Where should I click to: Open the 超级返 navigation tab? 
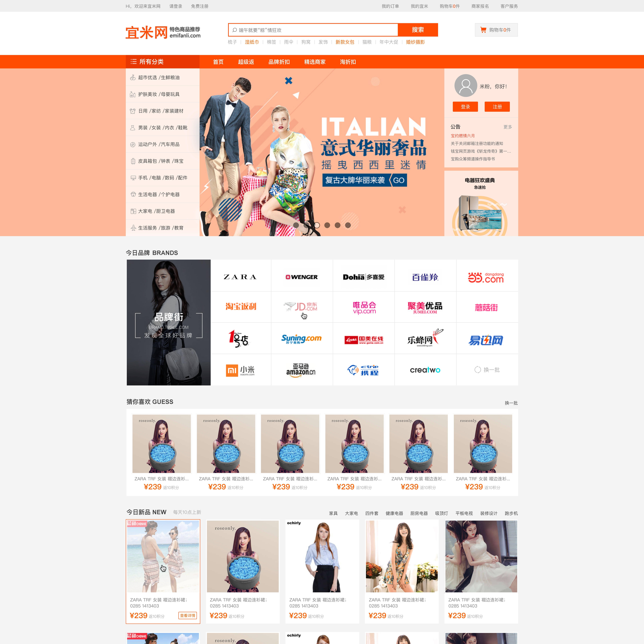point(246,62)
